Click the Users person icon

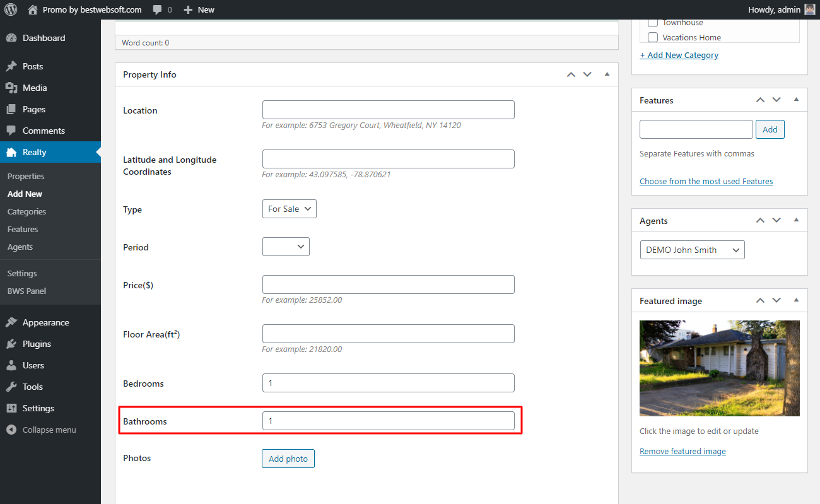coord(11,365)
